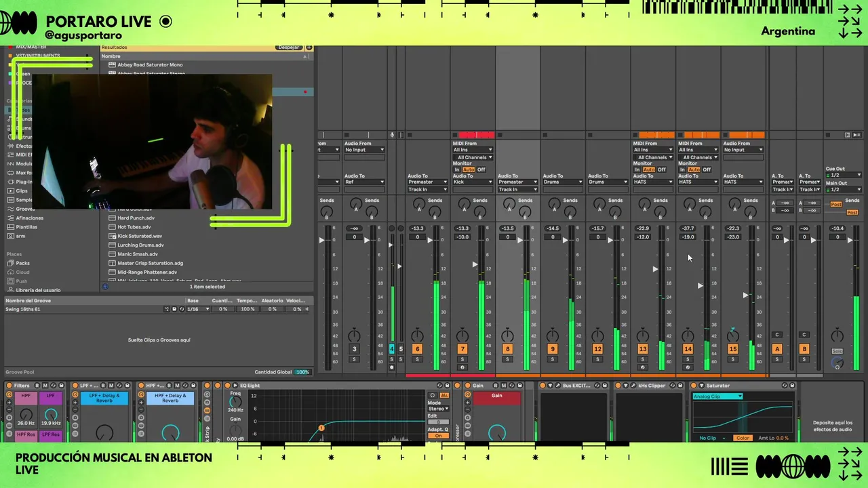Select the Afinaciones browser category
Screen dimensions: 868x488
(x=29, y=218)
